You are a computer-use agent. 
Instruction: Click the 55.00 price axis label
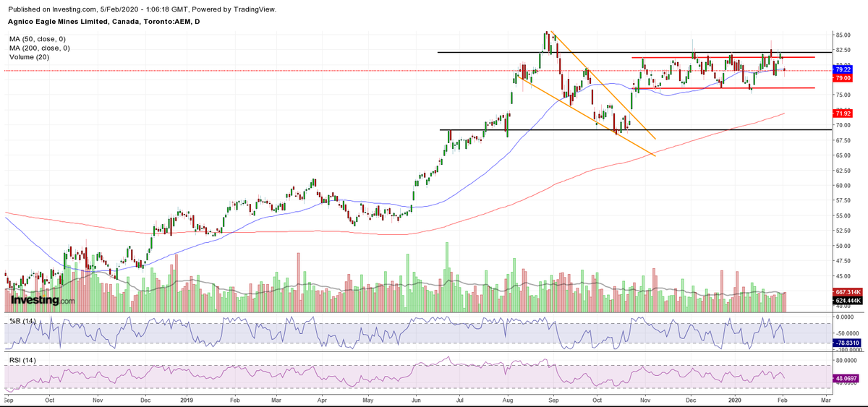843,215
